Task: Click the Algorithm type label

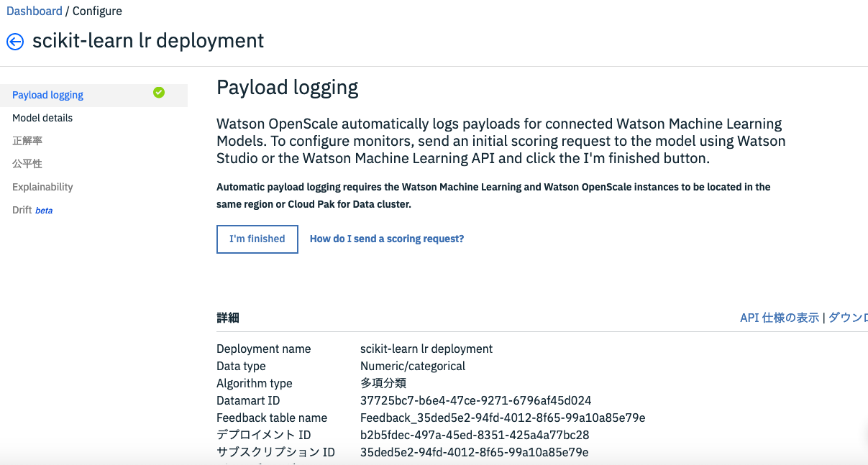Action: click(255, 383)
